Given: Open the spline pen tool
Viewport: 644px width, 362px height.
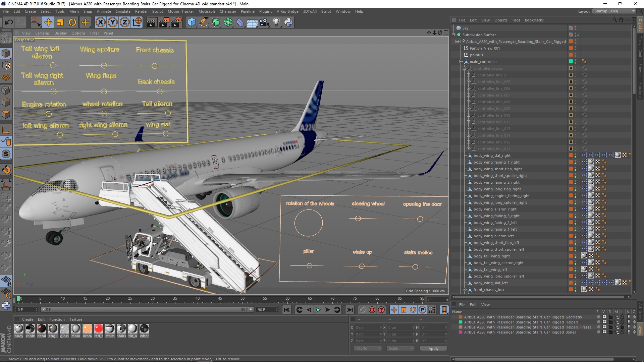Looking at the screenshot, I should pos(204,22).
